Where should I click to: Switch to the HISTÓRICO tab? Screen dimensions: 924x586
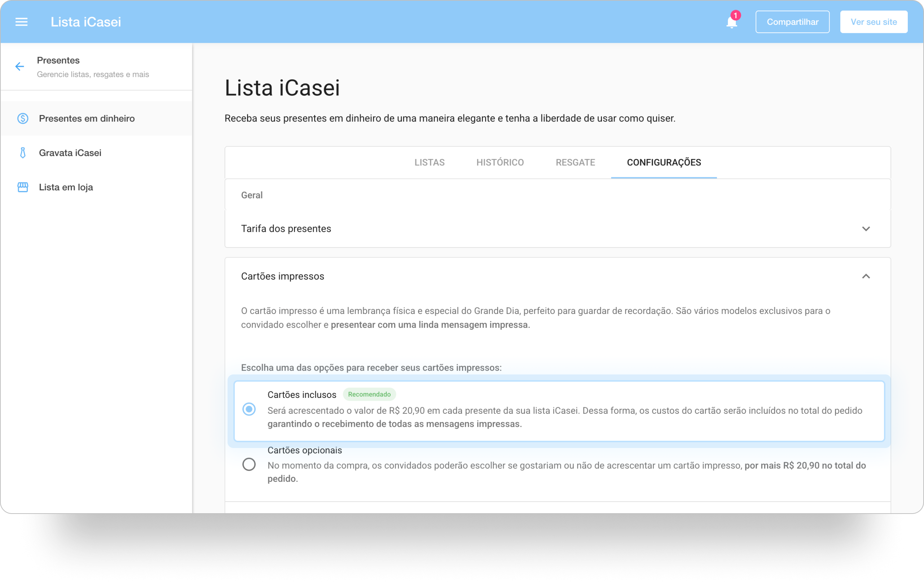coord(500,162)
